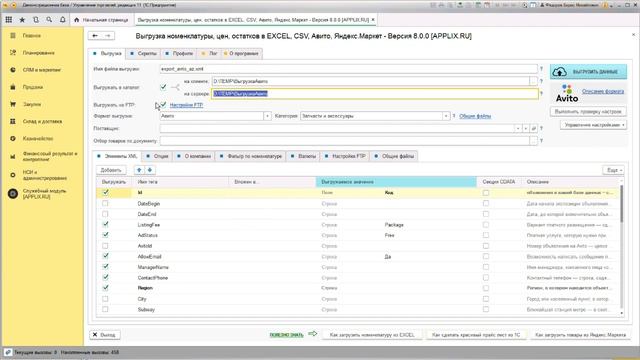Click browse button of Отбор товаров по документу

(533, 141)
